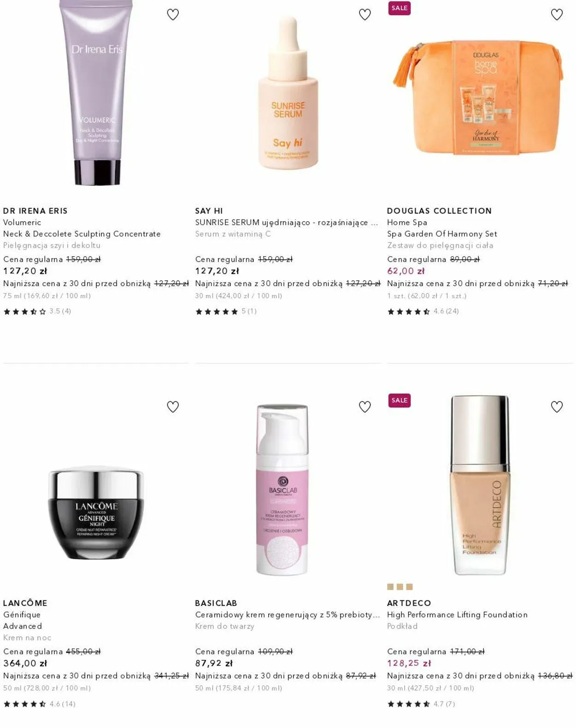Open the DOUGLAS COLLECTION brand link
Viewport: 576px width, 728px height.
pos(439,211)
